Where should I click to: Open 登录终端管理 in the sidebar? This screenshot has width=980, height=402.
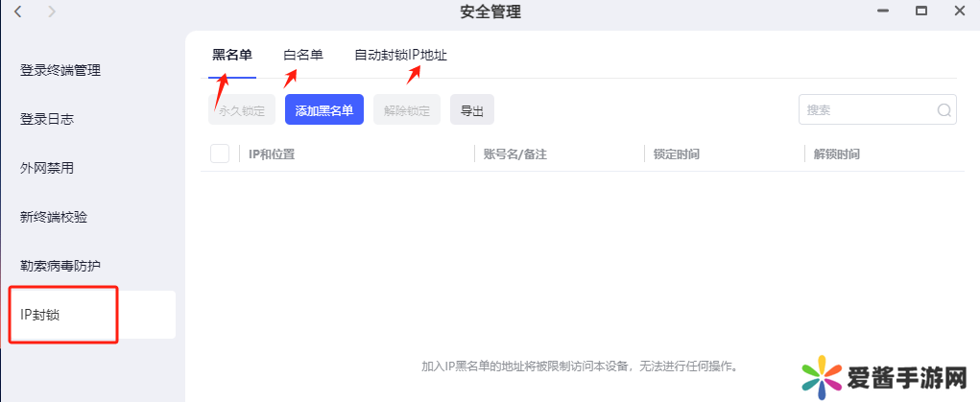click(x=60, y=70)
